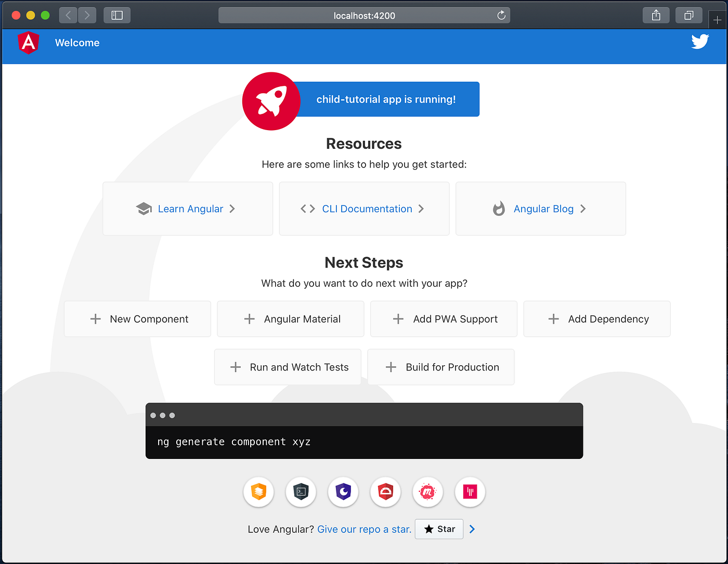
Task: Open the red protractor shield icon
Action: point(385,492)
